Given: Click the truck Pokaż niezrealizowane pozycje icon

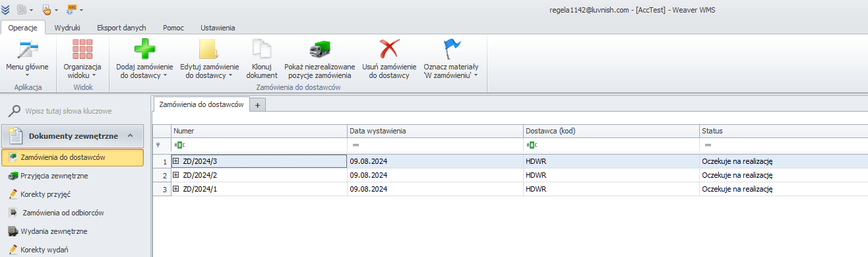Looking at the screenshot, I should tap(320, 50).
